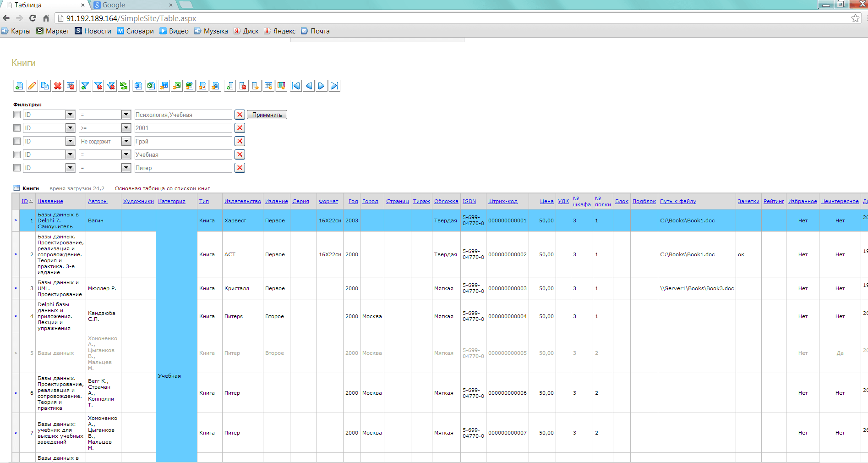The height and width of the screenshot is (463, 868).
Task: Click the Word icon with orange arrow
Action: coord(164,86)
